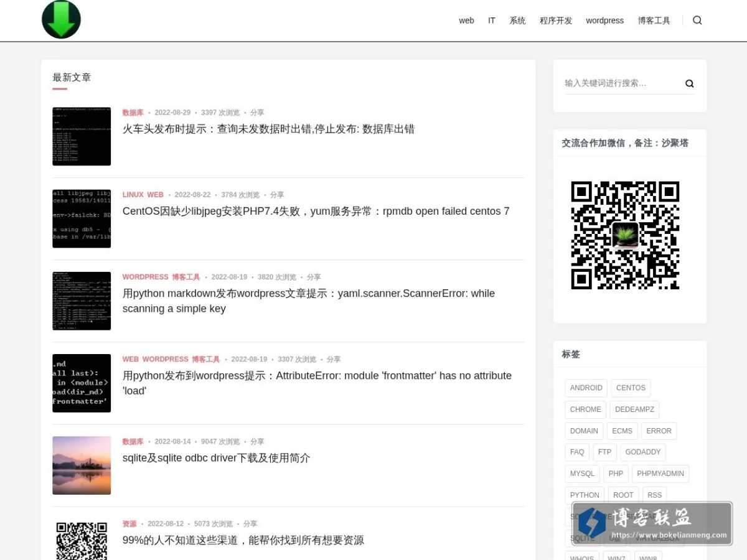Screen dimensions: 747x560
Task: Select the ROOT tag
Action: (x=623, y=495)
